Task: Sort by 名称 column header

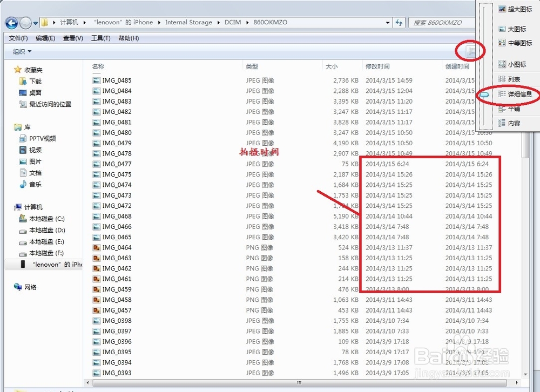Action: tap(98, 66)
